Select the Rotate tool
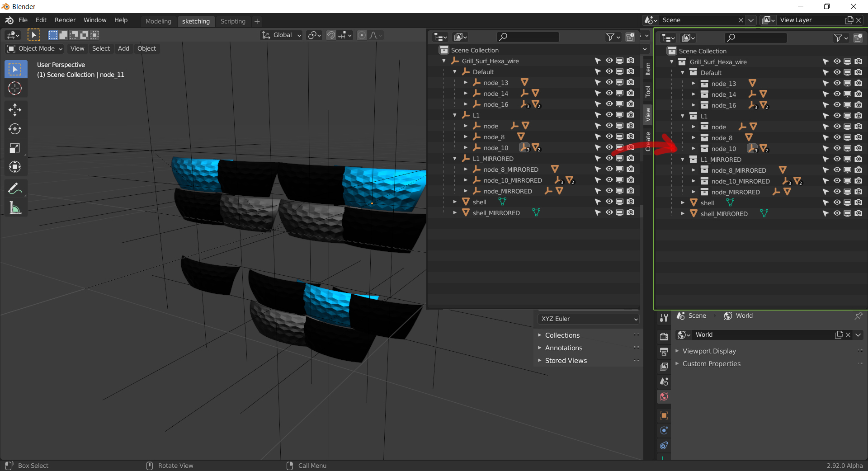This screenshot has width=868, height=471. [15, 129]
